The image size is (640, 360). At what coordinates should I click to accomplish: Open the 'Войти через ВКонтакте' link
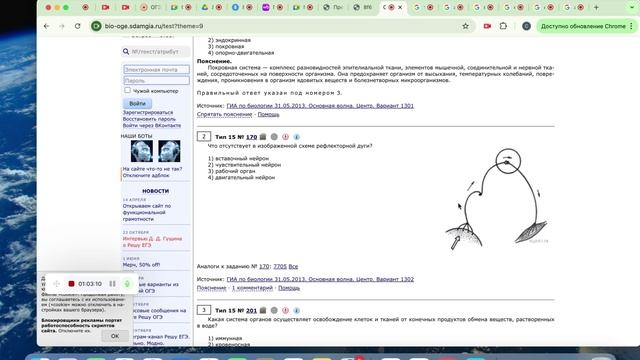tap(152, 125)
